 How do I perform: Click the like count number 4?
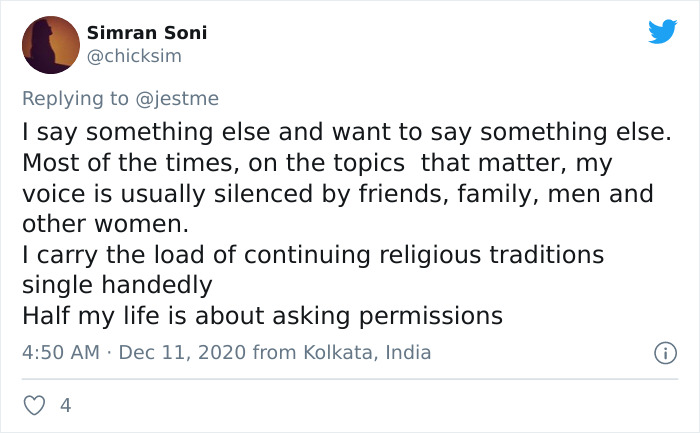click(66, 405)
